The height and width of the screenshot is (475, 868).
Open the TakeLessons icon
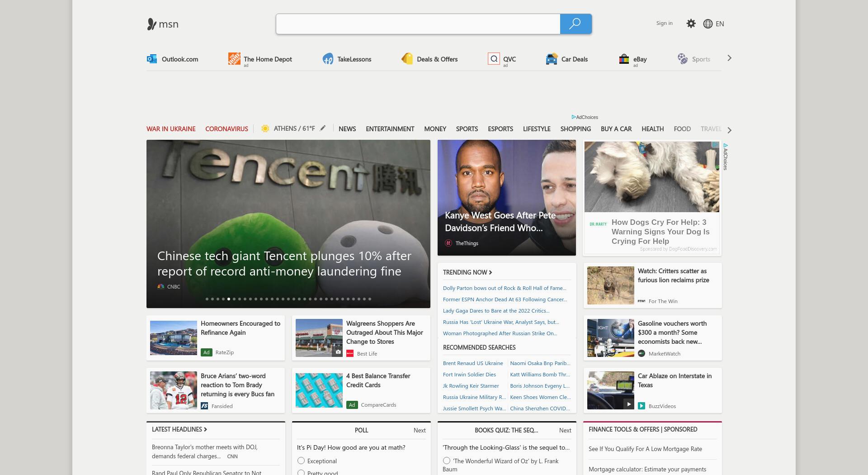328,59
